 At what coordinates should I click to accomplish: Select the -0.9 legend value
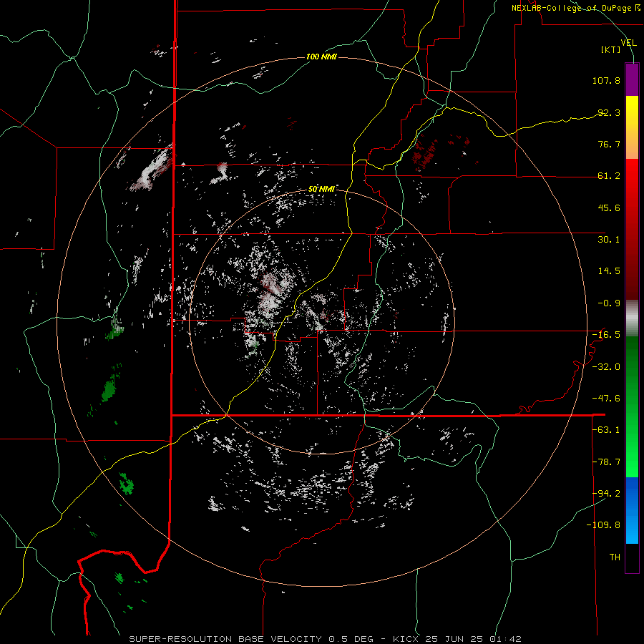pos(609,303)
